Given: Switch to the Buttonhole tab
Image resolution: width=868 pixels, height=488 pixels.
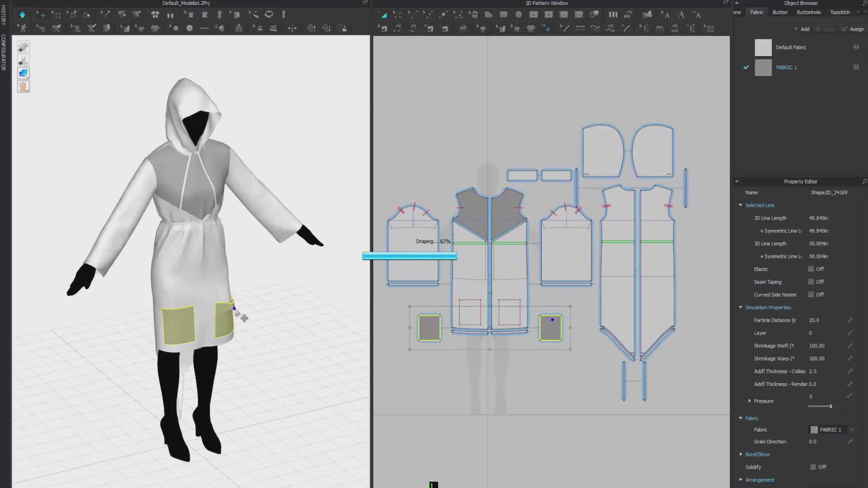Looking at the screenshot, I should pyautogui.click(x=809, y=12).
